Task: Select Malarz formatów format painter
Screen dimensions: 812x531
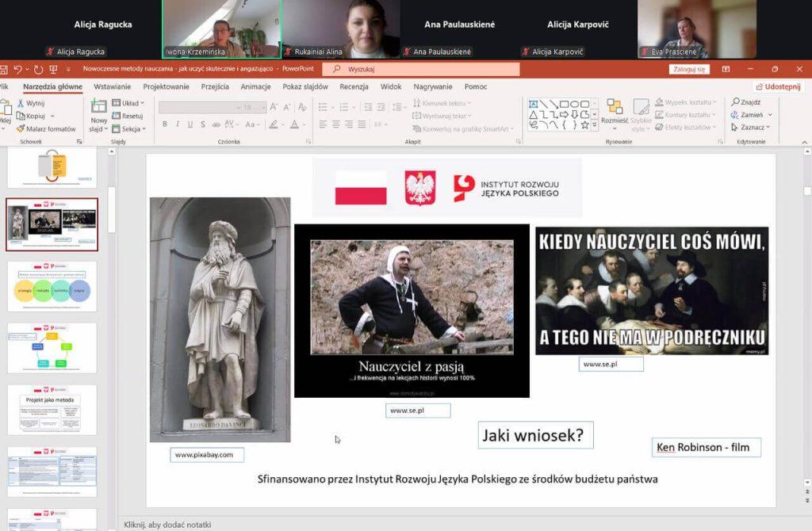Action: click(x=21, y=128)
